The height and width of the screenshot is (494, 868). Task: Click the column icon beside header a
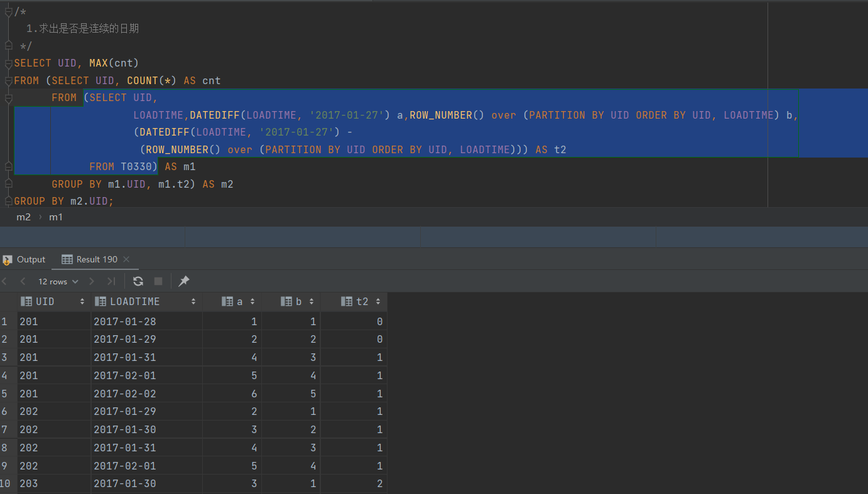coord(227,302)
